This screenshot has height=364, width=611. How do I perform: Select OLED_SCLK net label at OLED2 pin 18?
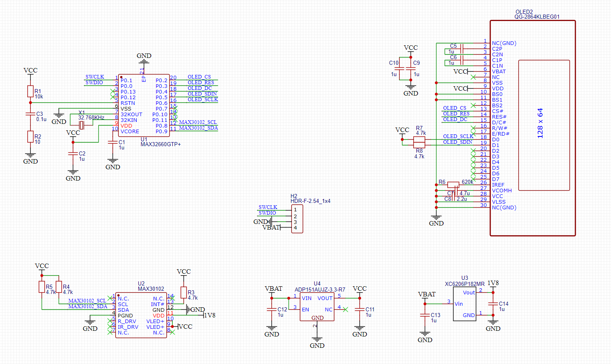(458, 136)
